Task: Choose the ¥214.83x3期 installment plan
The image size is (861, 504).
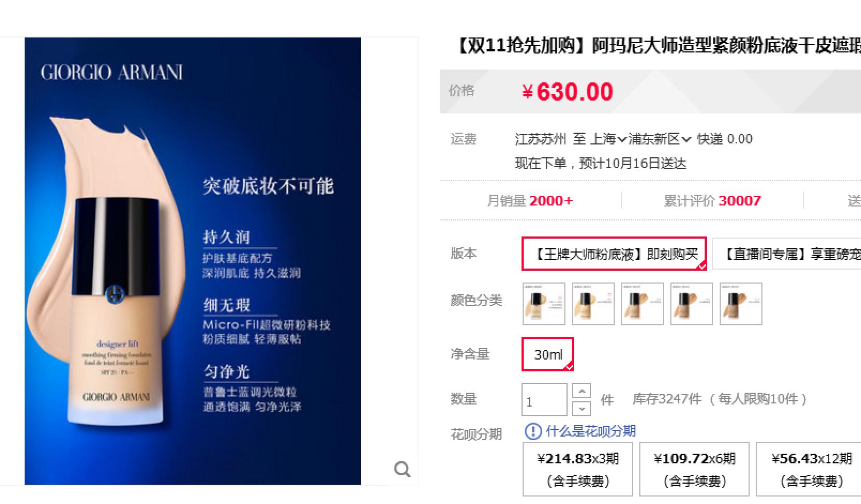Action: (578, 469)
